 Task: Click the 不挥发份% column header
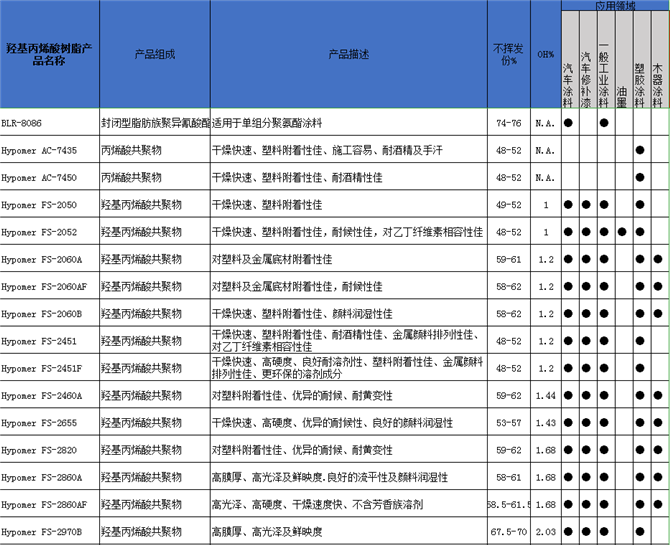click(x=508, y=54)
